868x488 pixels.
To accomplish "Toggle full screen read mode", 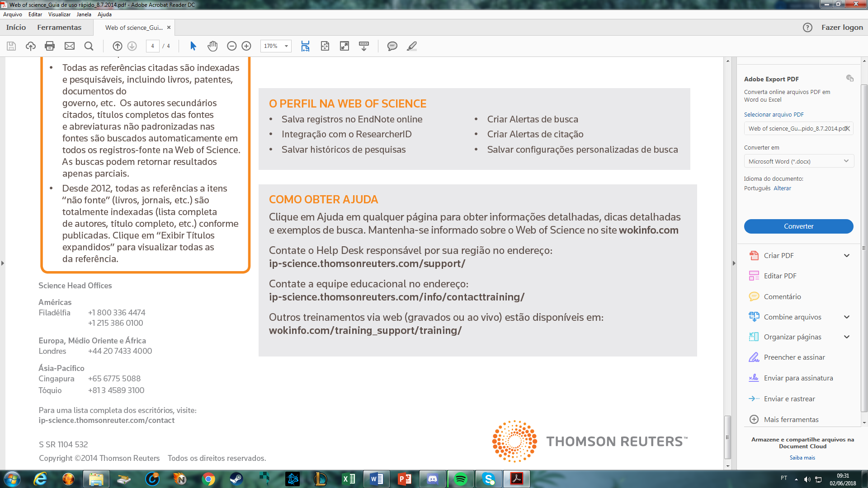I will (x=344, y=46).
